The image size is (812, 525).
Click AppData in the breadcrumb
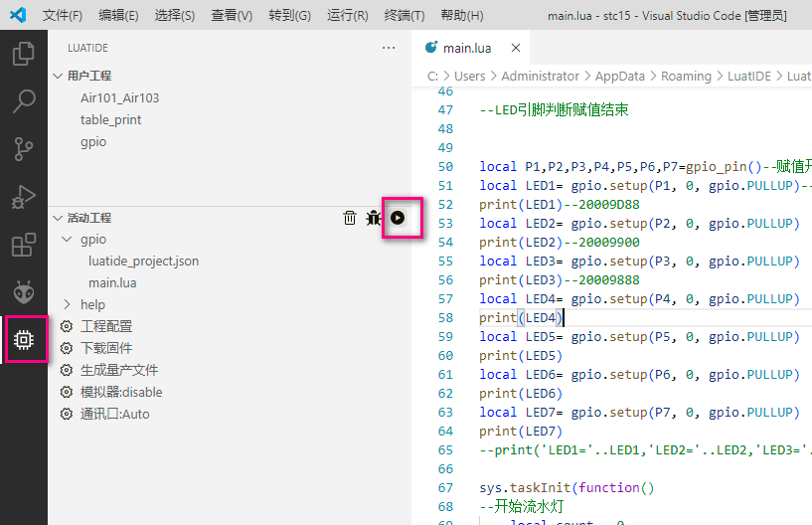click(620, 77)
